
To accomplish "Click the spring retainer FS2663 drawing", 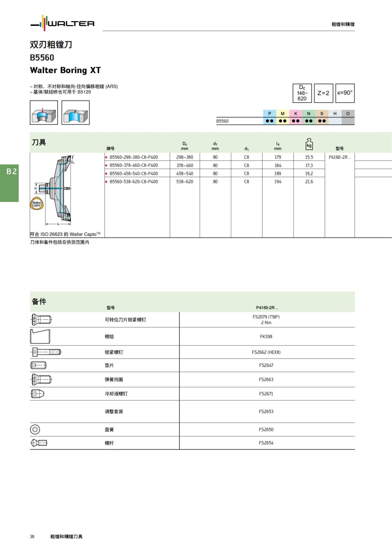I will pos(41,380).
